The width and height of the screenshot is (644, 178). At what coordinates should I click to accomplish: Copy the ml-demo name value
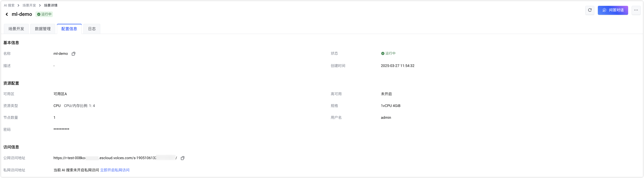coord(73,54)
